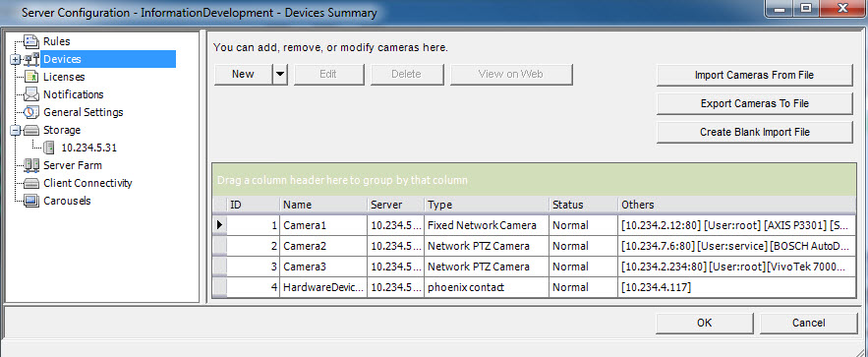Open the Carousels icon
868x357 pixels.
31,201
